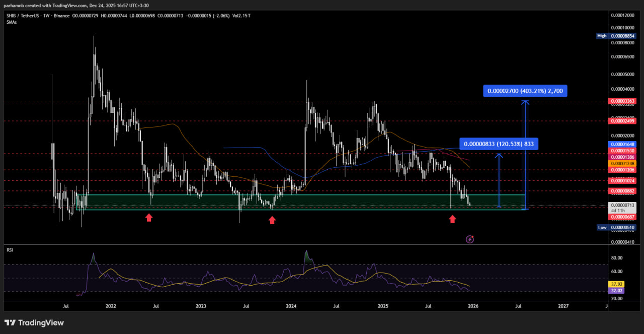Click the RSI pane label
Image resolution: width=644 pixels, height=334 pixels.
(x=10, y=249)
